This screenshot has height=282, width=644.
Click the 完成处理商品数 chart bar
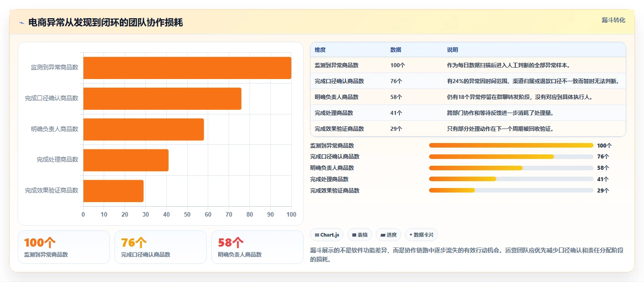(x=126, y=160)
